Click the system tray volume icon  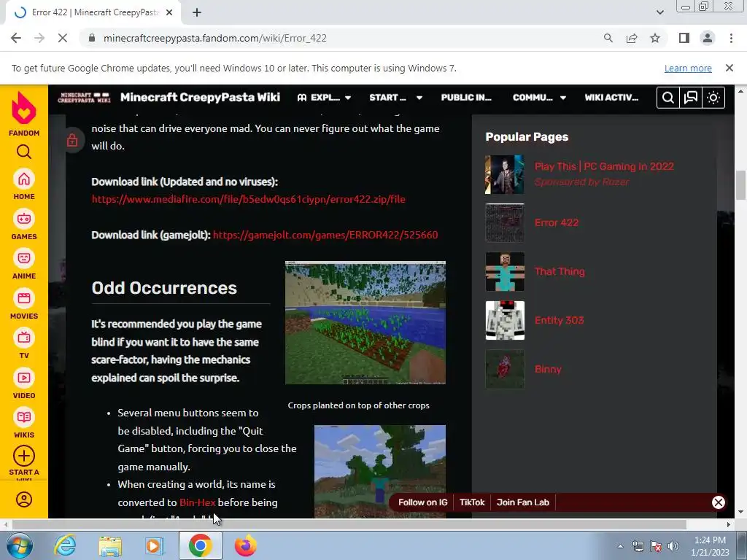(673, 546)
